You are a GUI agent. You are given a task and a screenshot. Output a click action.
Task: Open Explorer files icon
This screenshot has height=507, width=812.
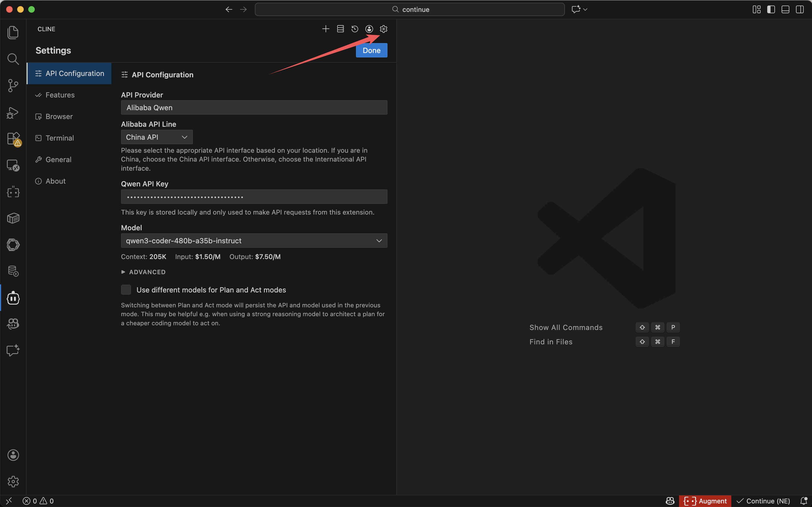tap(13, 33)
